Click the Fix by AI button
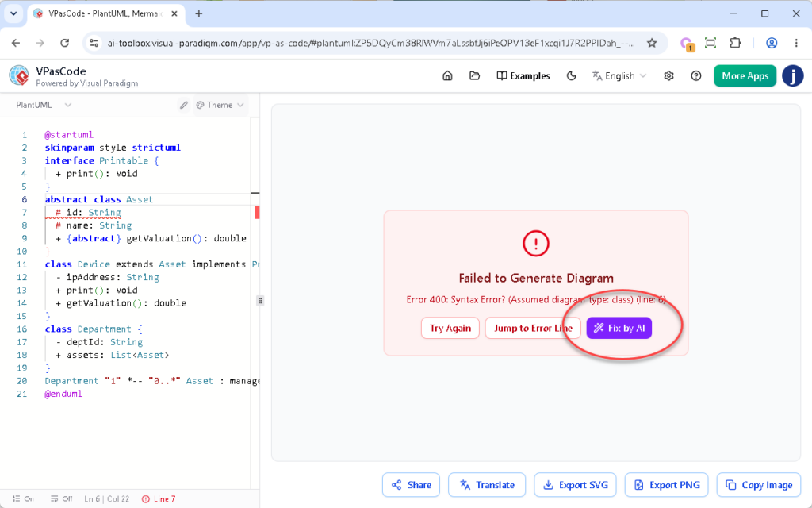Screen dimensions: 812x508 pyautogui.click(x=619, y=328)
